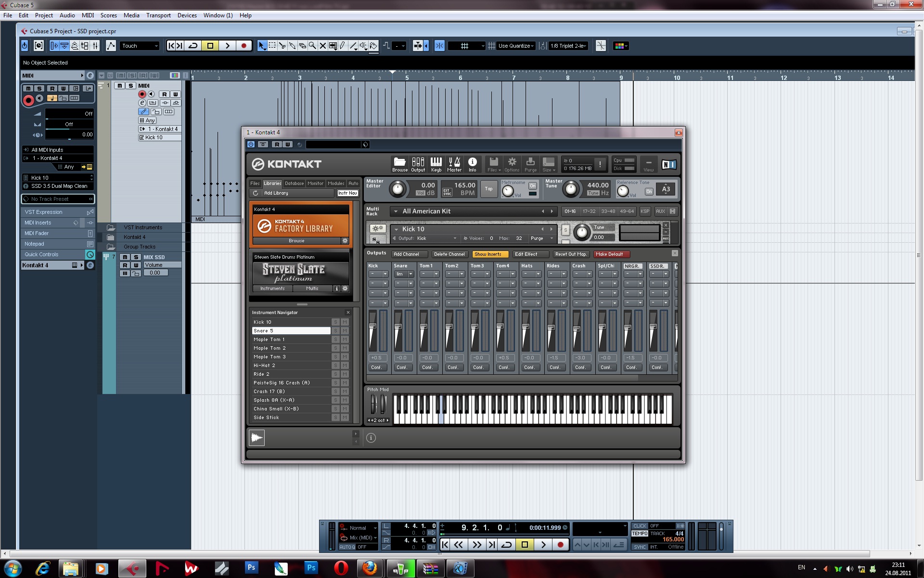Switch to the Database tab
Screen dimensions: 924x578
(x=294, y=184)
